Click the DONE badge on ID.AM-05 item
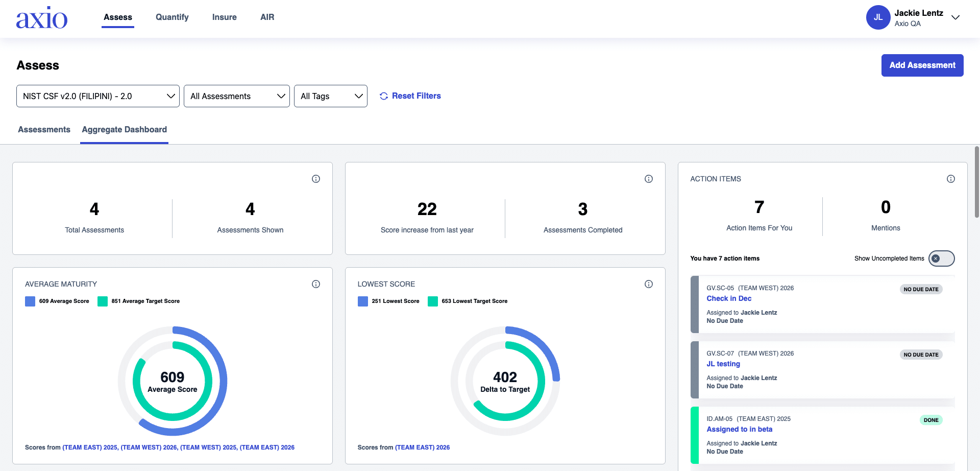 click(931, 420)
